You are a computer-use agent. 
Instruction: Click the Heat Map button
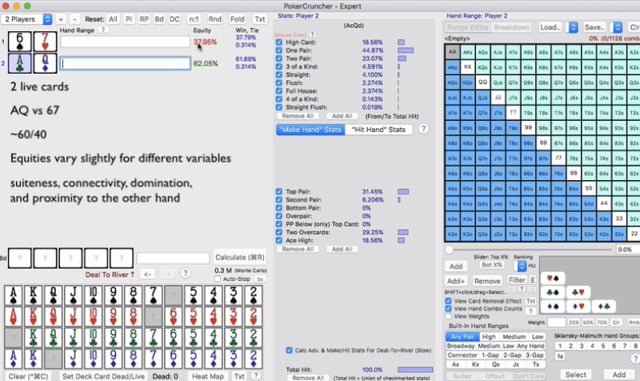click(x=208, y=376)
